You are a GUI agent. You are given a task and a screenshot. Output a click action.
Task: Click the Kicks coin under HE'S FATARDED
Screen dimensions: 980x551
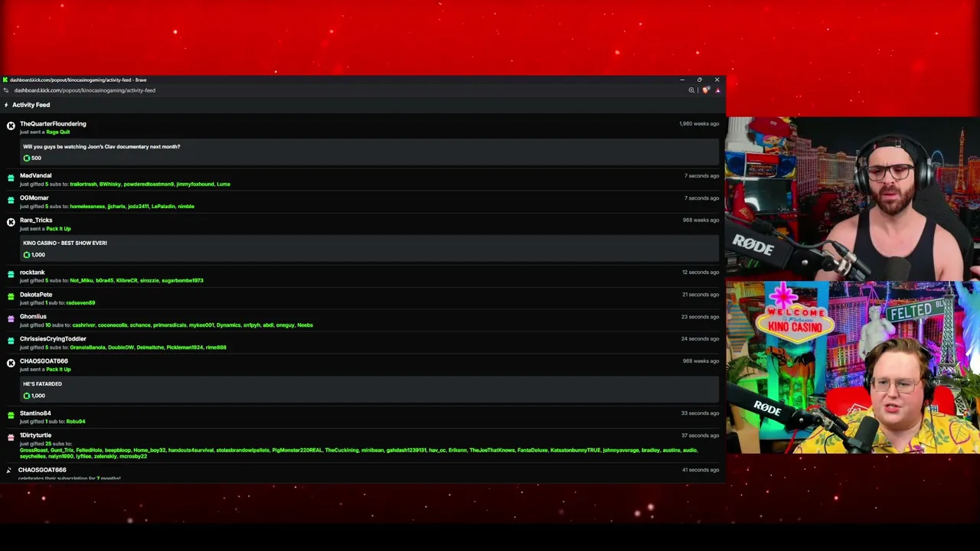click(27, 396)
